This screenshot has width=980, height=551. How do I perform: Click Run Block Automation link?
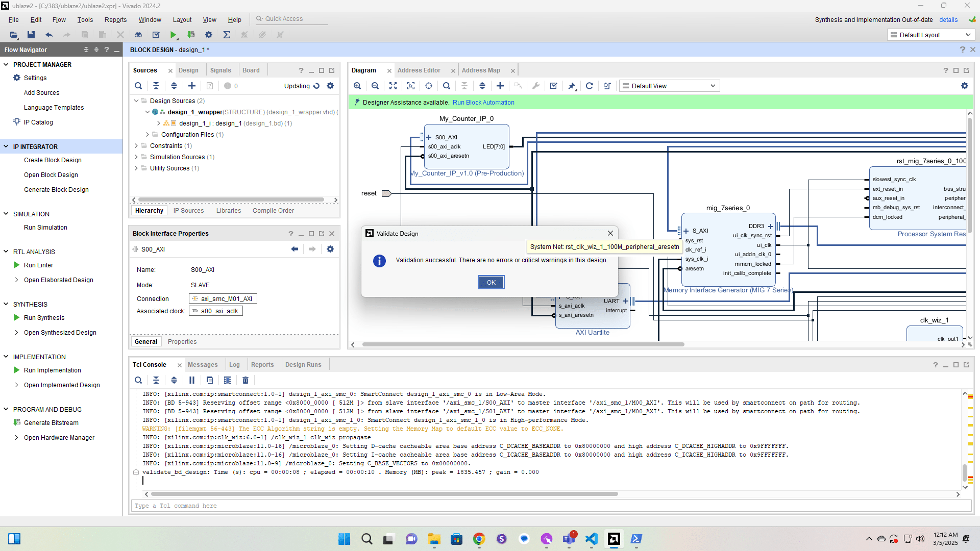click(483, 103)
